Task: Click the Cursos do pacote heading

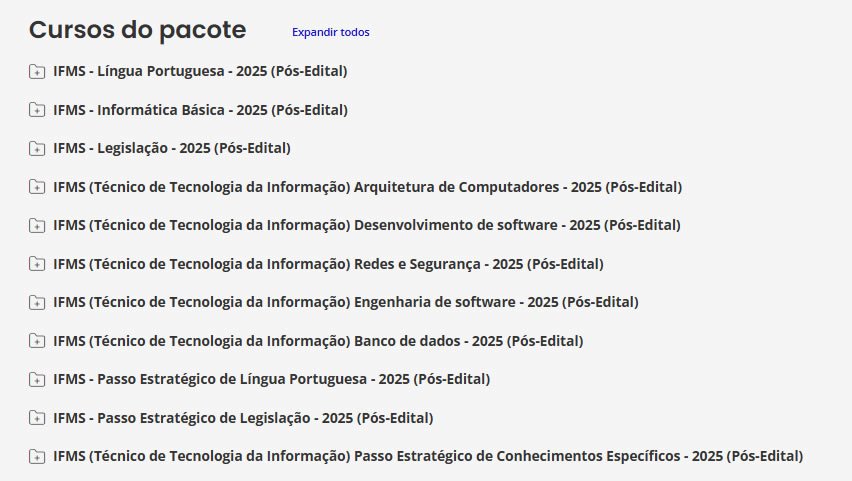Action: pyautogui.click(x=137, y=30)
